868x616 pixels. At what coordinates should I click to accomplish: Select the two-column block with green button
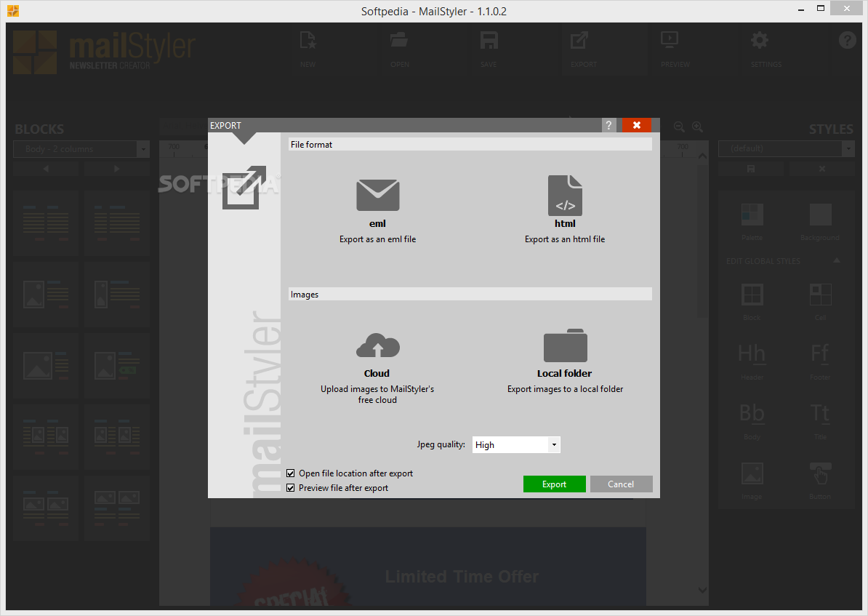[x=117, y=366]
